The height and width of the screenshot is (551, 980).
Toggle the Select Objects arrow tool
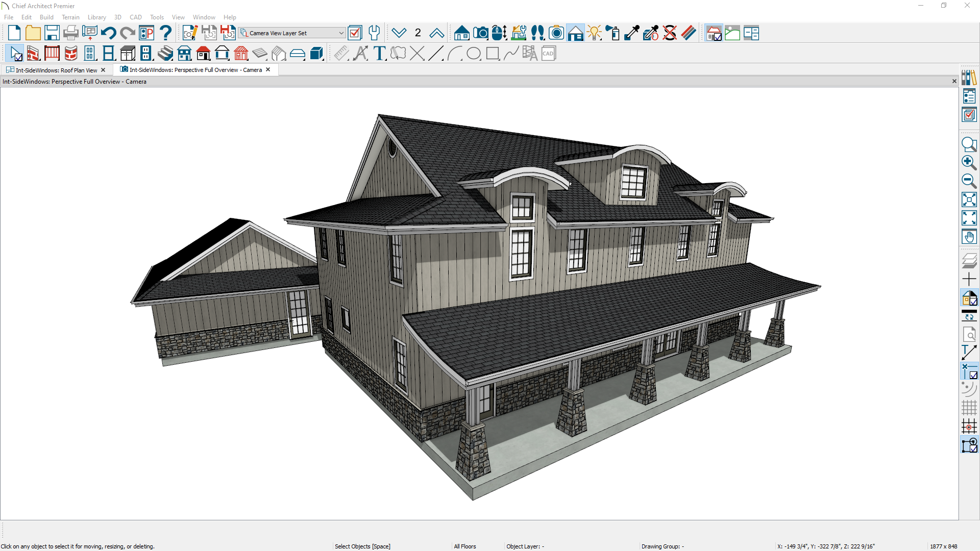15,53
